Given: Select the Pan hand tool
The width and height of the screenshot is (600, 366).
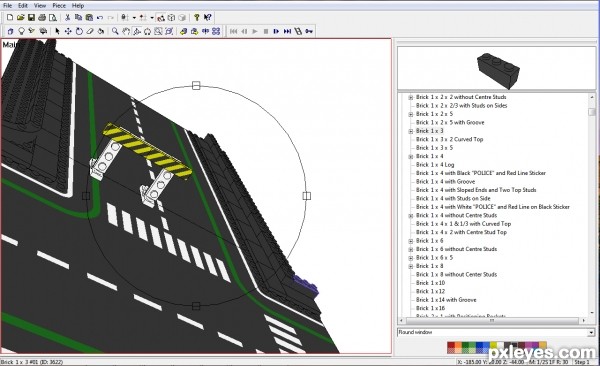Looking at the screenshot, I should pos(126,31).
